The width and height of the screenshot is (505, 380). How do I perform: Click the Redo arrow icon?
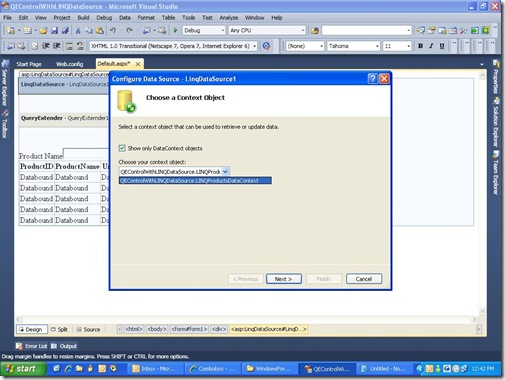[x=129, y=30]
